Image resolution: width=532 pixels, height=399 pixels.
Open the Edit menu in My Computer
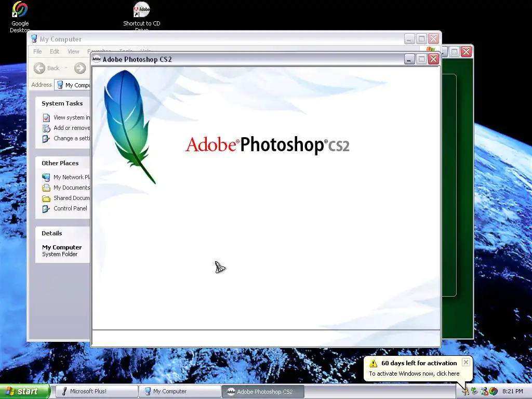coord(55,51)
